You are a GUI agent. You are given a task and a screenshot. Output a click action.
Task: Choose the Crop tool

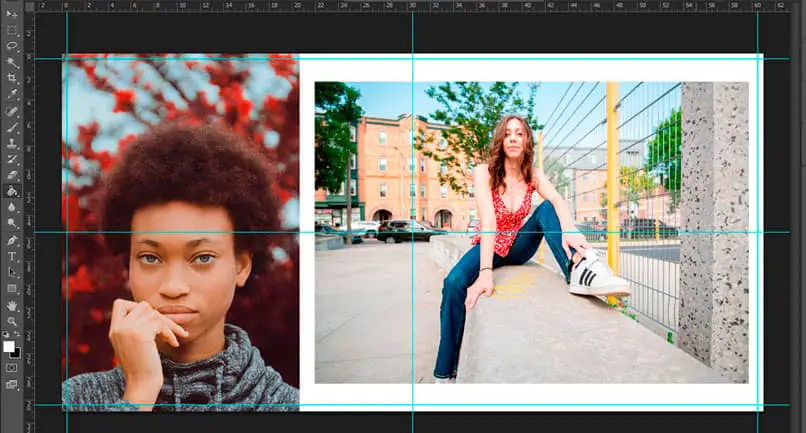(x=12, y=78)
